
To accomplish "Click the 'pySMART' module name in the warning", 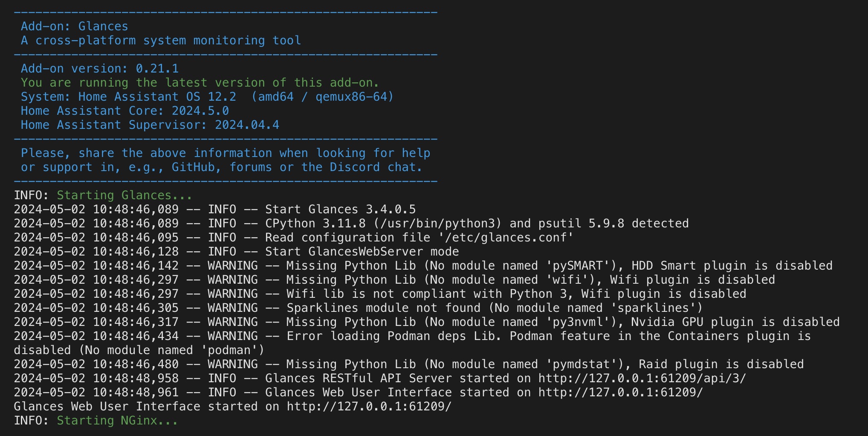I will [x=578, y=266].
